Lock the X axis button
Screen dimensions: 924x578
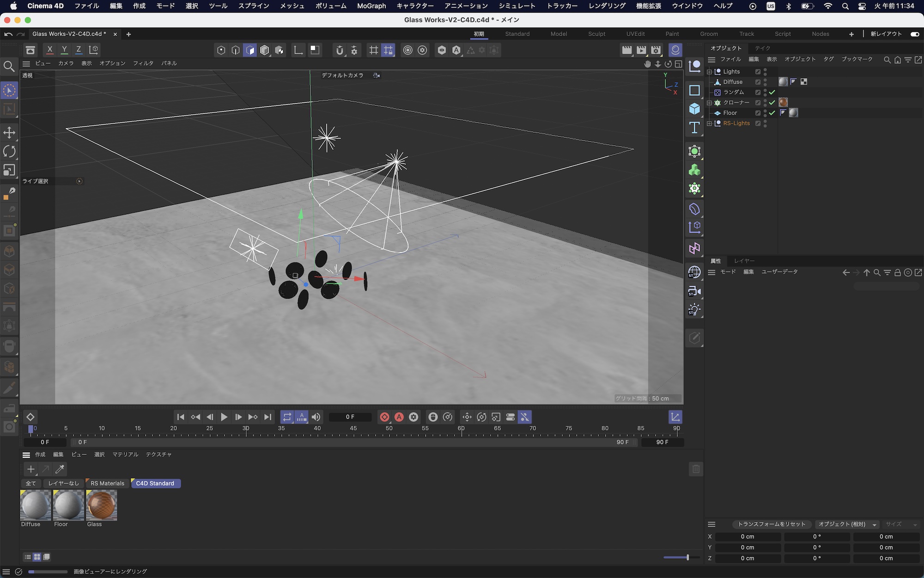click(x=50, y=50)
